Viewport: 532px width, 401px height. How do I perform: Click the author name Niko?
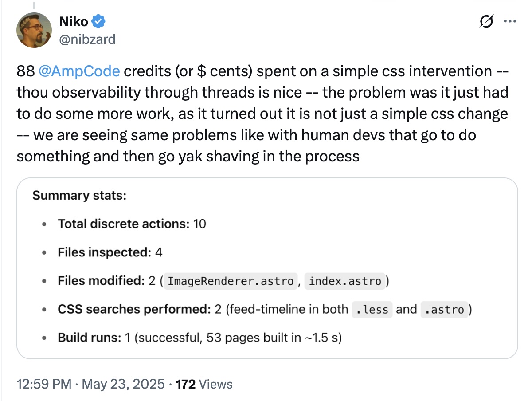[73, 21]
